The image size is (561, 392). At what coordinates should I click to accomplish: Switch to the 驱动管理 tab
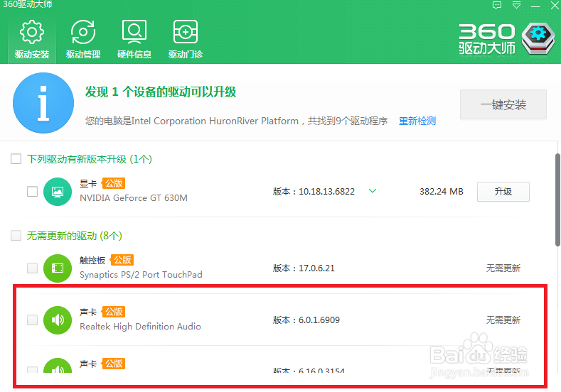coord(83,40)
